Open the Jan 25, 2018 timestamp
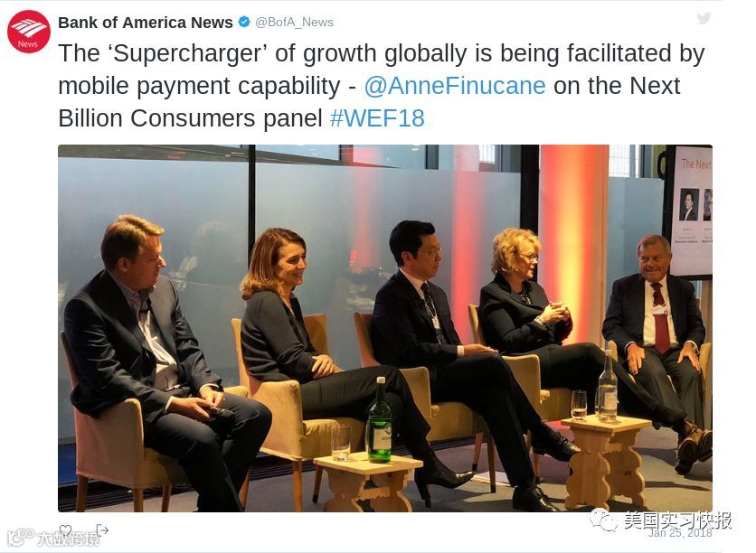This screenshot has height=553, width=756. tap(680, 533)
